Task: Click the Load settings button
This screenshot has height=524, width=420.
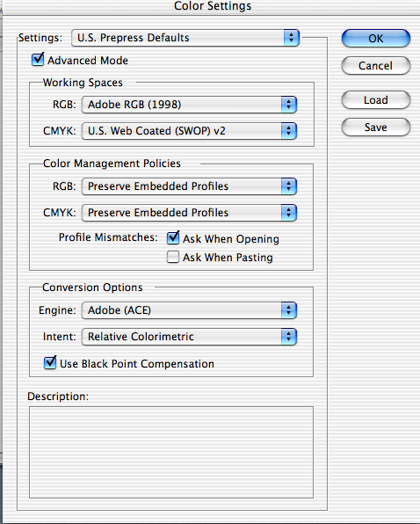Action: (x=375, y=100)
